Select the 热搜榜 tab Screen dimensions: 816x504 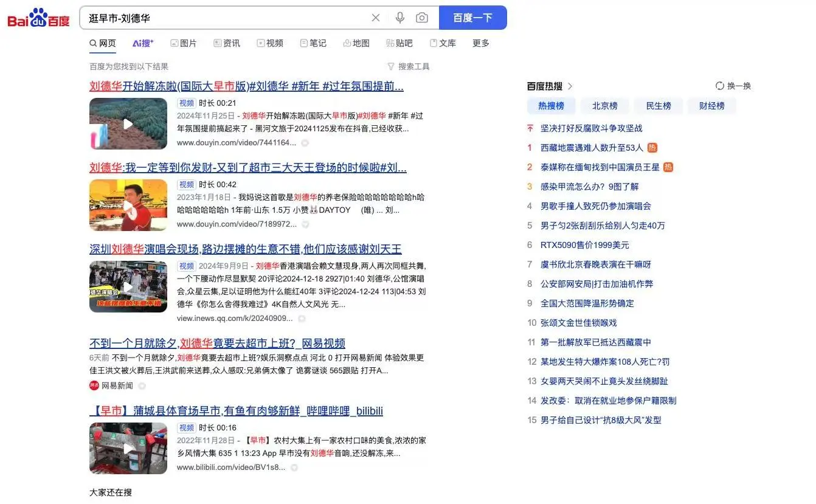(551, 106)
